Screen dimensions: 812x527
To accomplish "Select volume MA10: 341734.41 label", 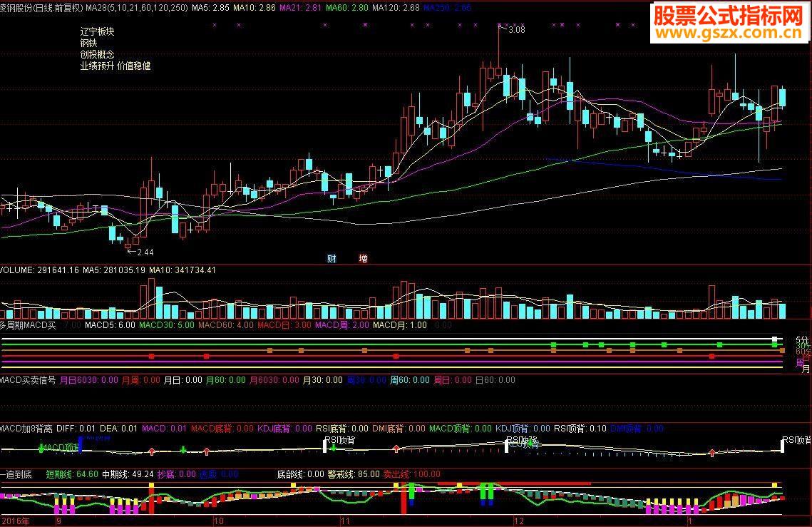I will point(183,270).
